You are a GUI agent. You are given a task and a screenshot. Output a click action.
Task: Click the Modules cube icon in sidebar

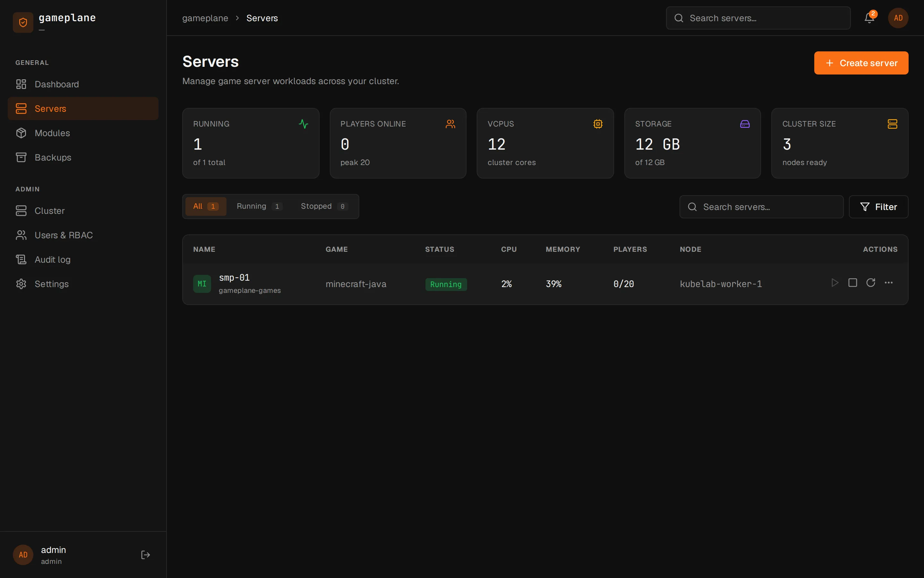pos(21,133)
